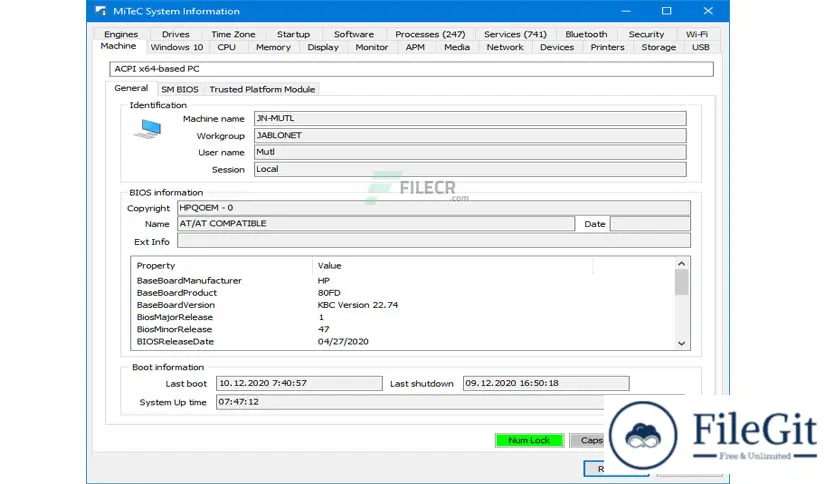Open the Software tab
The height and width of the screenshot is (484, 836).
(x=353, y=34)
